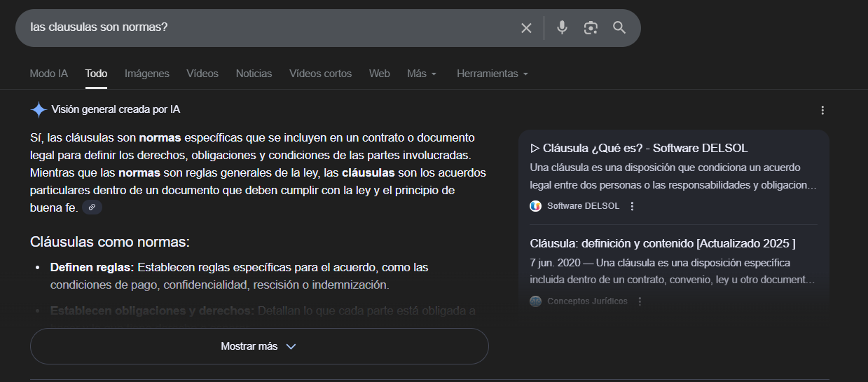Click the Conceptos Jurídicos favicon

pyautogui.click(x=536, y=301)
